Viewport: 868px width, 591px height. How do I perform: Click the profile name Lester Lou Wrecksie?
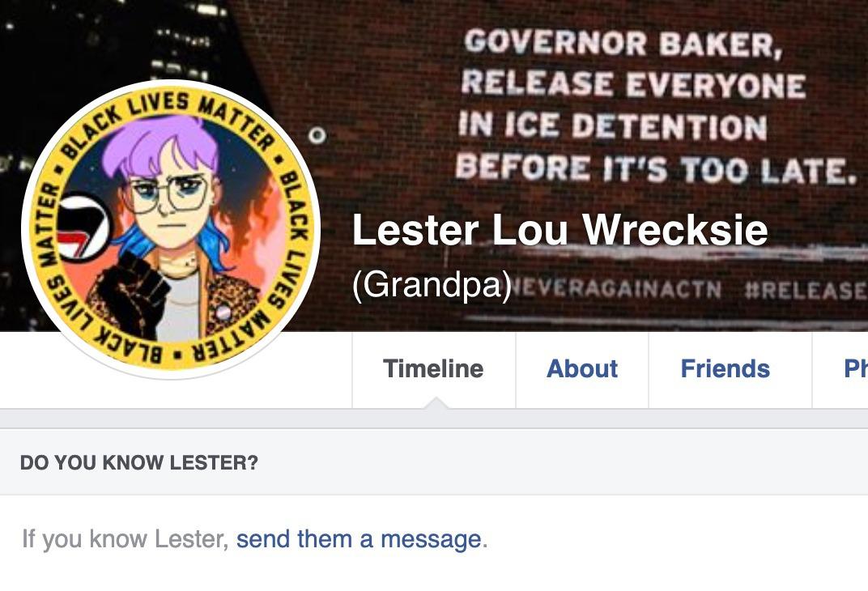click(x=560, y=230)
